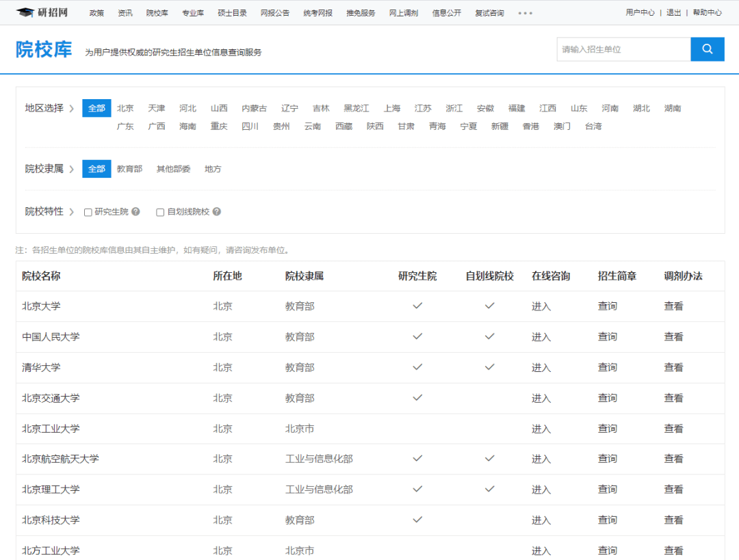
Task: Open the 网上调剂 navigation item
Action: [x=404, y=13]
